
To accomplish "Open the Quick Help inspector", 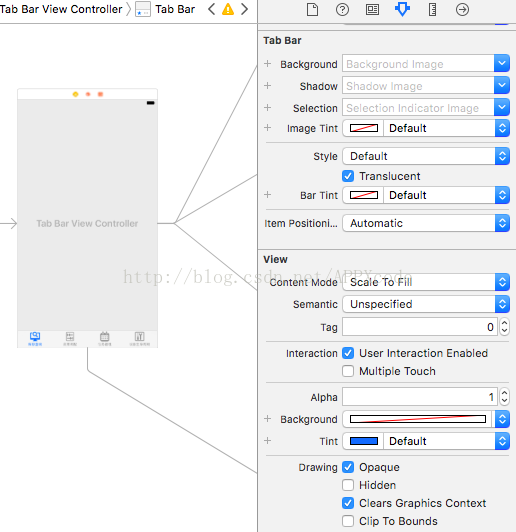I will click(x=342, y=10).
